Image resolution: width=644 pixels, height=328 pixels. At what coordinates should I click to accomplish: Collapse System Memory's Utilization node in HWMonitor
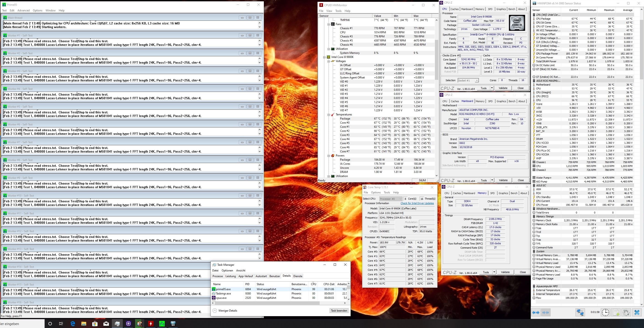[329, 49]
